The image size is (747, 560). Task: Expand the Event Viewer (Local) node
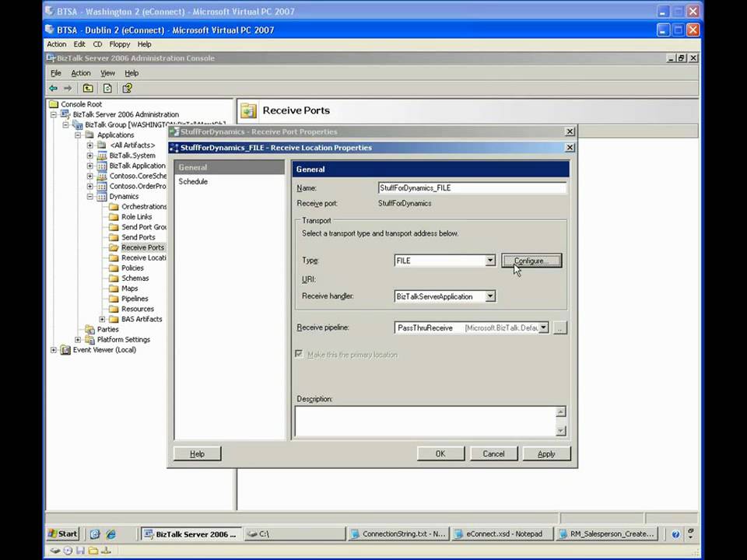pos(54,350)
